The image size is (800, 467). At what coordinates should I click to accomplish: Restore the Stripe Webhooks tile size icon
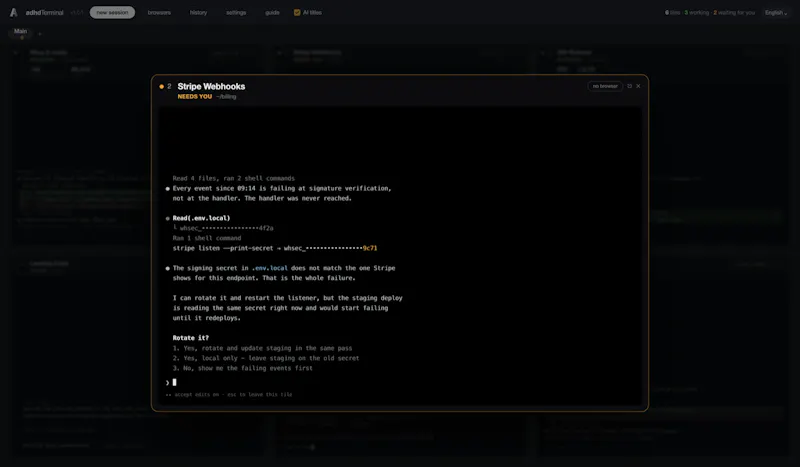(630, 86)
